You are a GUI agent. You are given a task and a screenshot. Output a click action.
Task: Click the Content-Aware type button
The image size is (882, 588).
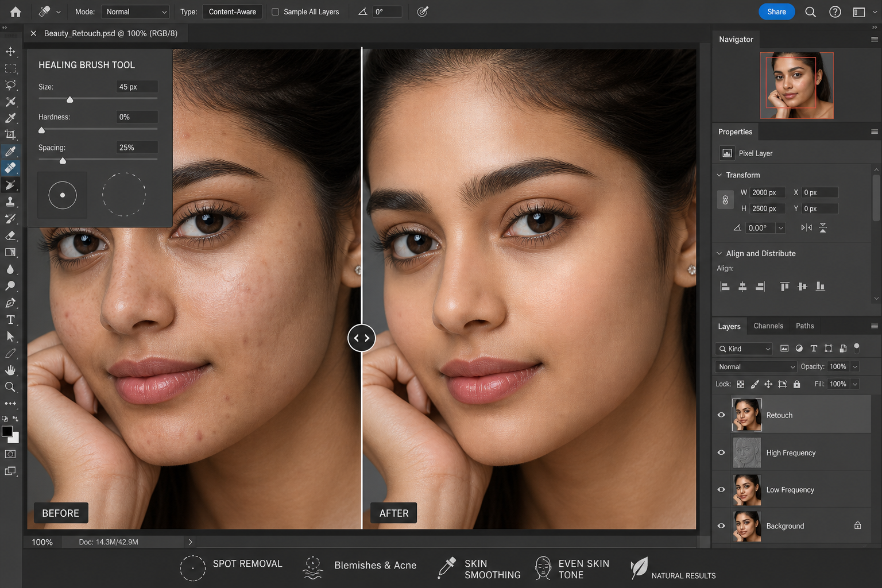click(x=233, y=11)
